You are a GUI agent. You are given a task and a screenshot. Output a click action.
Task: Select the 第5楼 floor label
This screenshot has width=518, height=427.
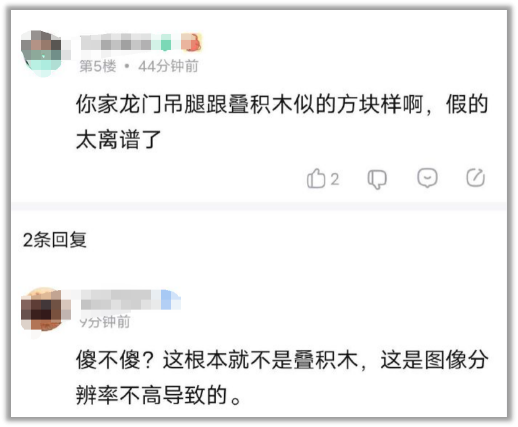click(98, 66)
